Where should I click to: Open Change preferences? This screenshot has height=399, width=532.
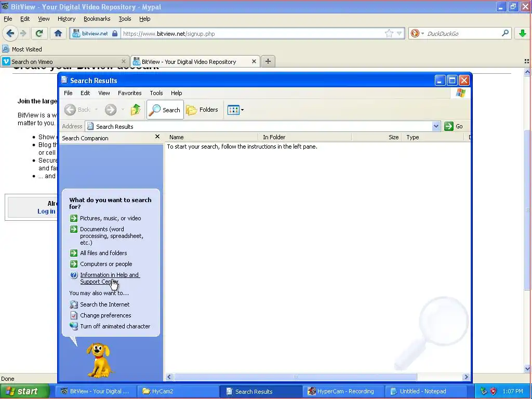point(105,315)
